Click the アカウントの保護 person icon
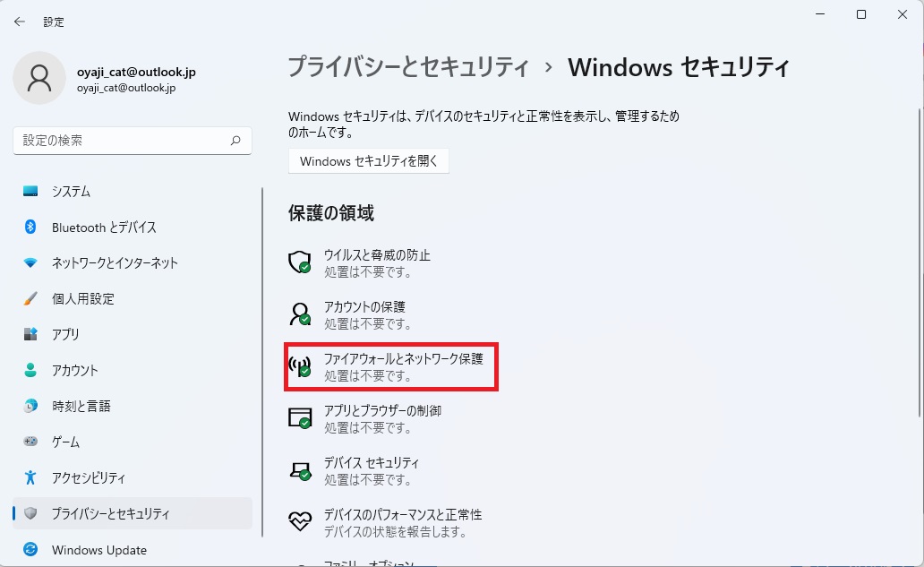 point(300,314)
